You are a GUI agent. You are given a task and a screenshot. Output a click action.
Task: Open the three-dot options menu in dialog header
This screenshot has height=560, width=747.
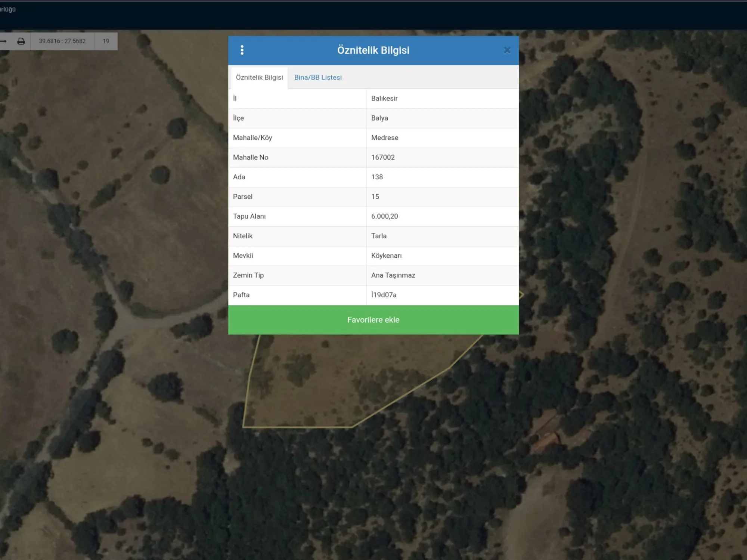click(242, 50)
